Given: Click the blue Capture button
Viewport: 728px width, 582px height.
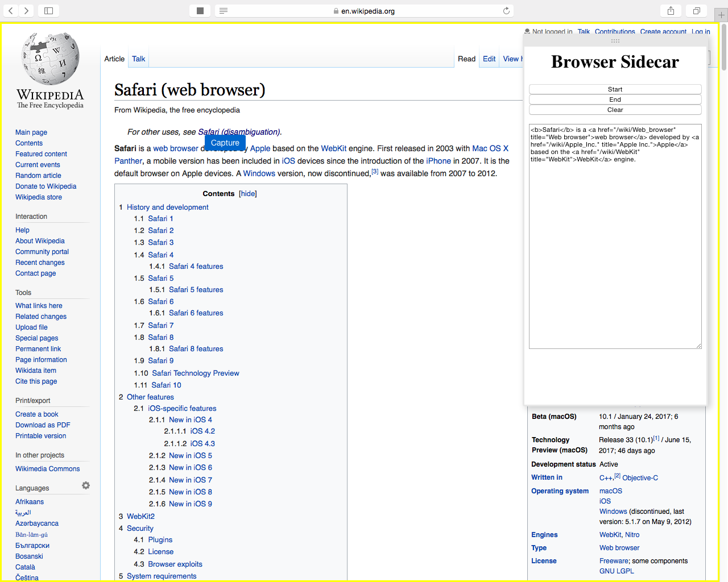Looking at the screenshot, I should 225,143.
